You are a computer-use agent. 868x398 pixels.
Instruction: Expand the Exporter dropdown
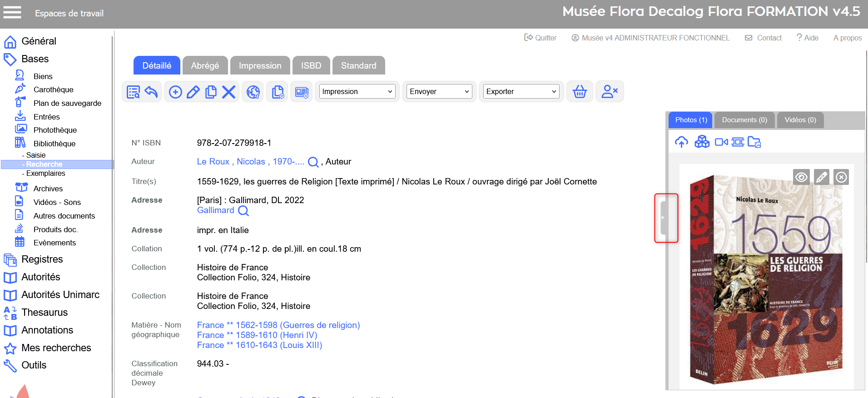[x=521, y=92]
